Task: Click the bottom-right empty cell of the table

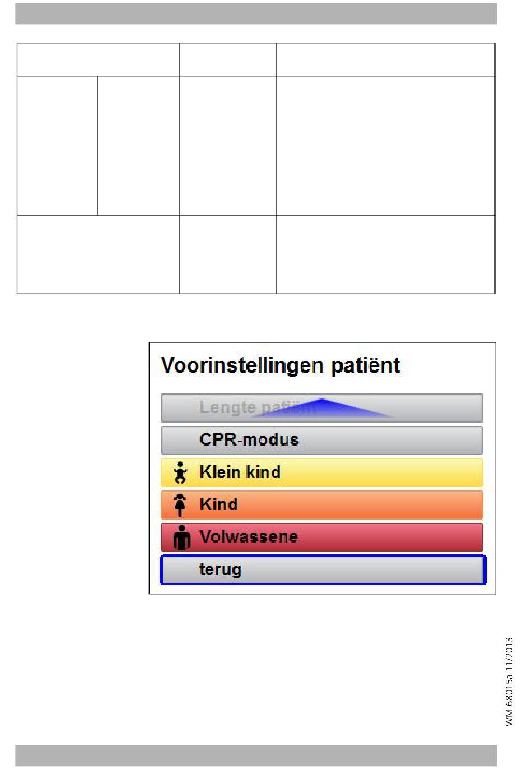Action: pyautogui.click(x=386, y=254)
